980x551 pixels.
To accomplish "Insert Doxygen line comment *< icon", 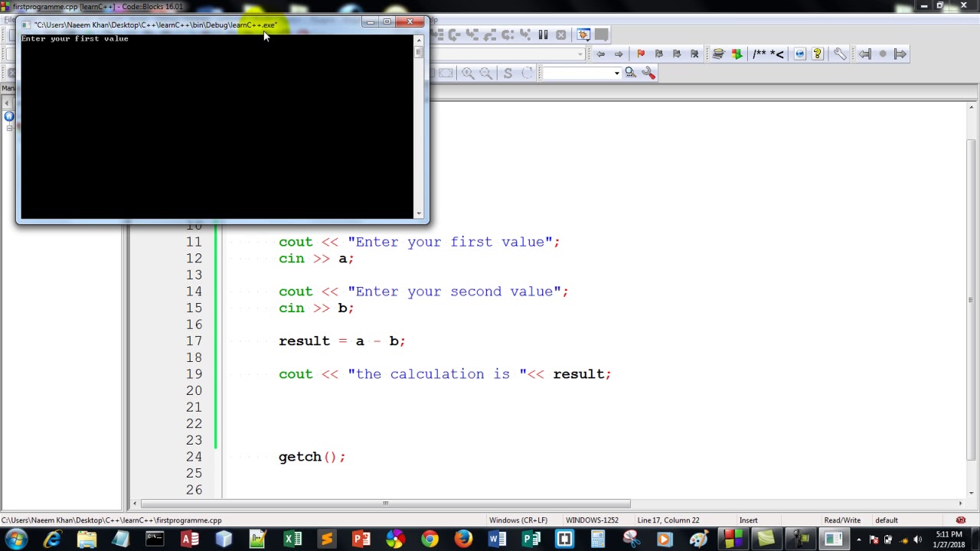I will click(776, 54).
